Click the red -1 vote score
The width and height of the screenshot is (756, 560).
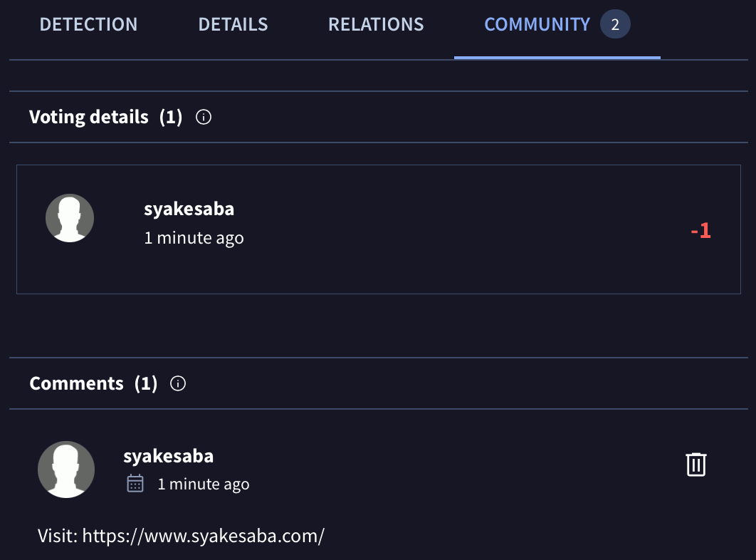coord(700,231)
